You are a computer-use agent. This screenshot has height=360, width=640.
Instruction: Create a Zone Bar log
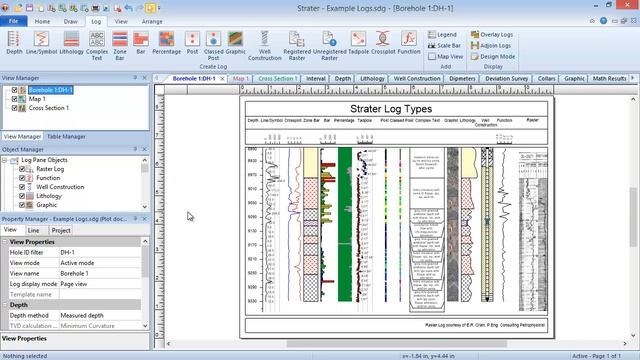point(120,46)
